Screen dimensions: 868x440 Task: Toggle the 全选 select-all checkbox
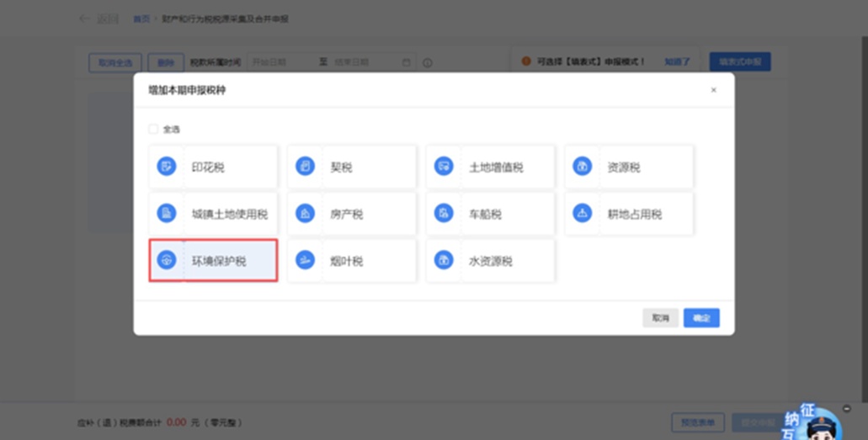tap(153, 130)
